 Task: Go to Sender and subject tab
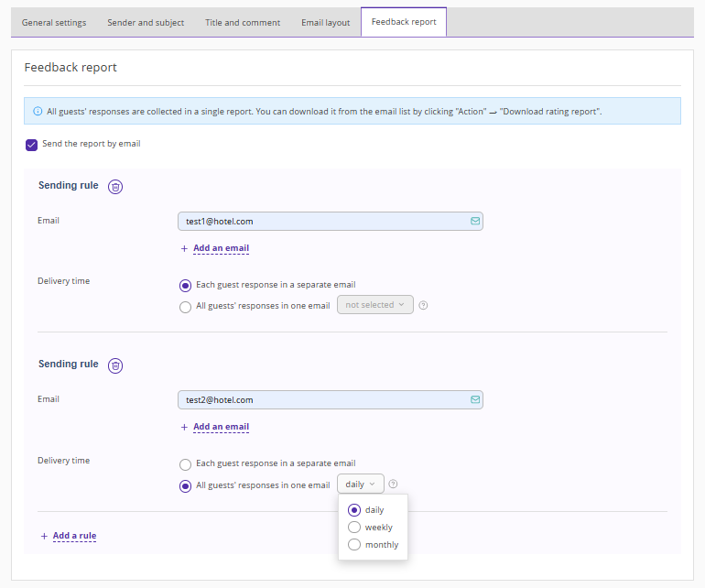[x=146, y=23]
